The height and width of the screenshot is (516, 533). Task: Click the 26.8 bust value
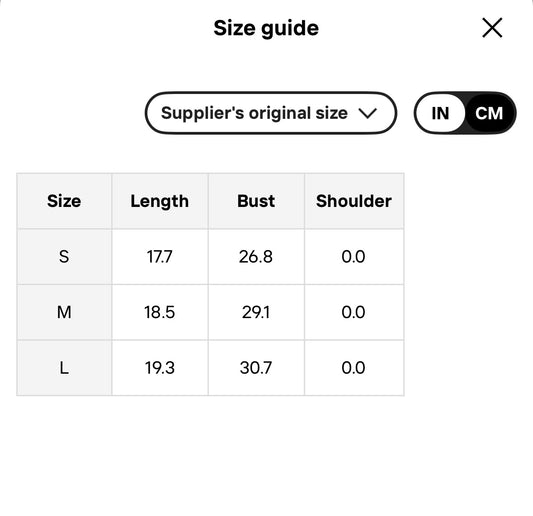(x=256, y=257)
